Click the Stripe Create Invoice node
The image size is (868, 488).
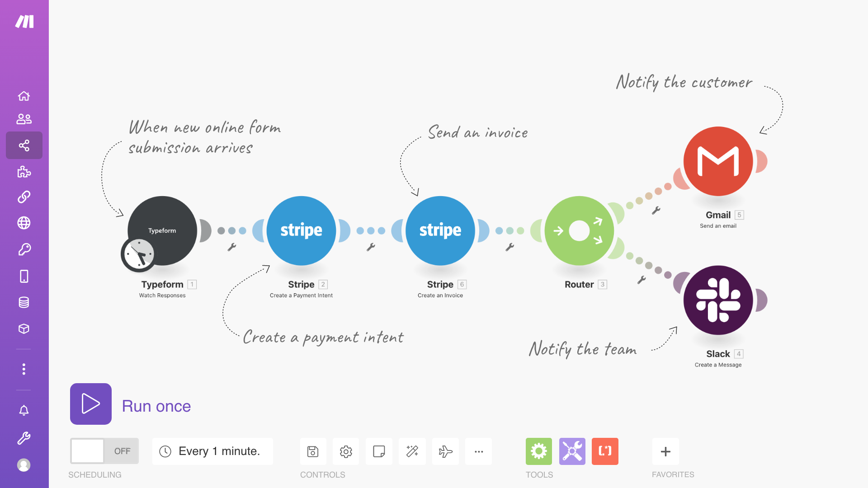[x=440, y=230]
